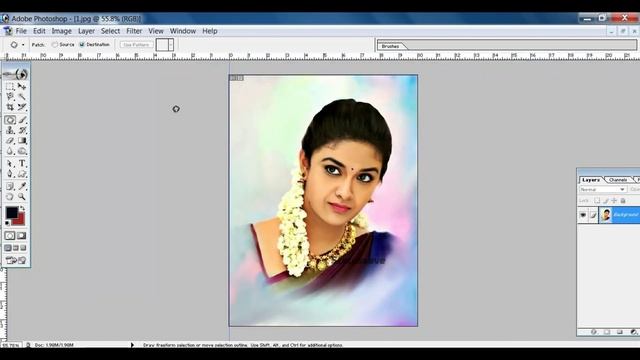
Task: Switch to Standard Mode editing
Action: click(10, 236)
